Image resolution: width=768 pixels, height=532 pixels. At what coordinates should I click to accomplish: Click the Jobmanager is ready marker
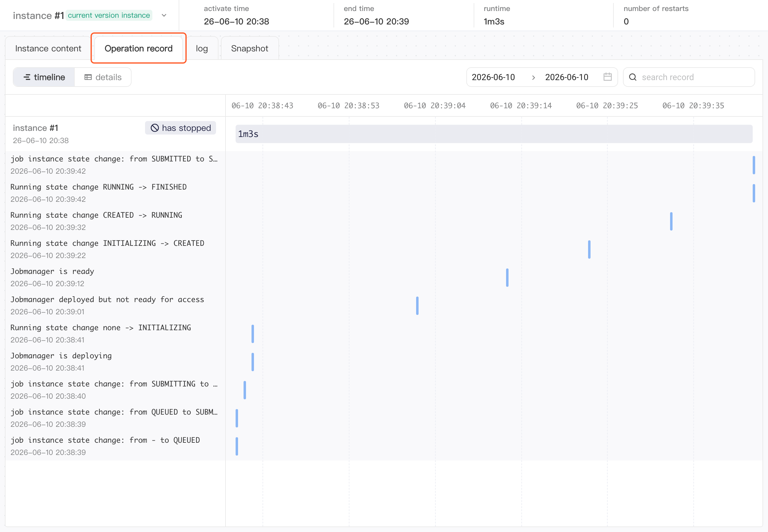(x=507, y=278)
